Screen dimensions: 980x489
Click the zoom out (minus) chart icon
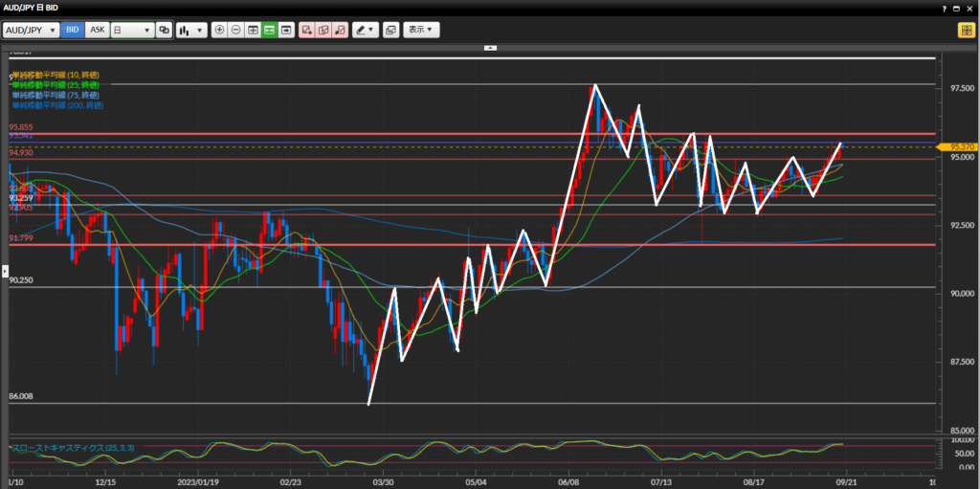point(235,30)
